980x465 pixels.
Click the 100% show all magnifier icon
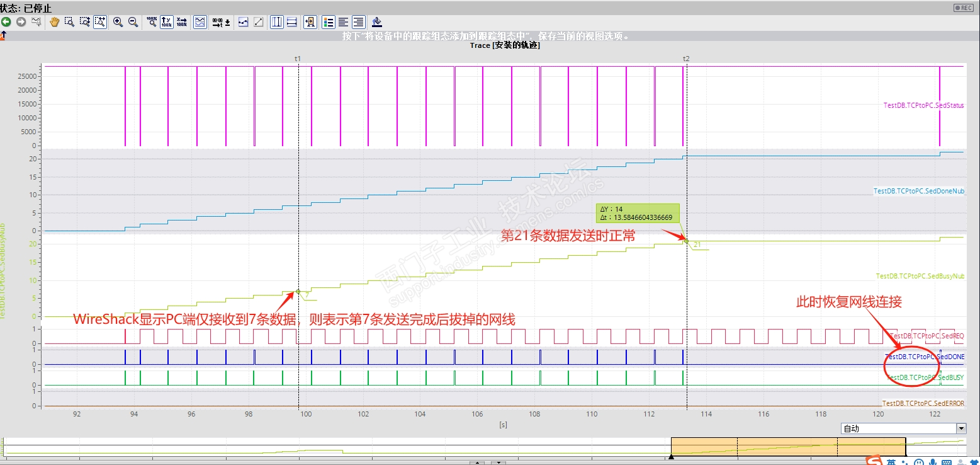(152, 22)
